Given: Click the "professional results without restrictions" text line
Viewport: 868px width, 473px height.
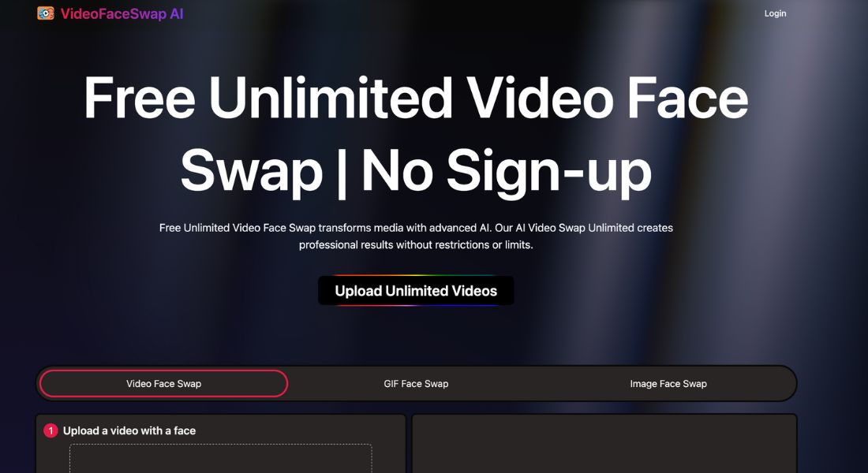Looking at the screenshot, I should coord(416,244).
